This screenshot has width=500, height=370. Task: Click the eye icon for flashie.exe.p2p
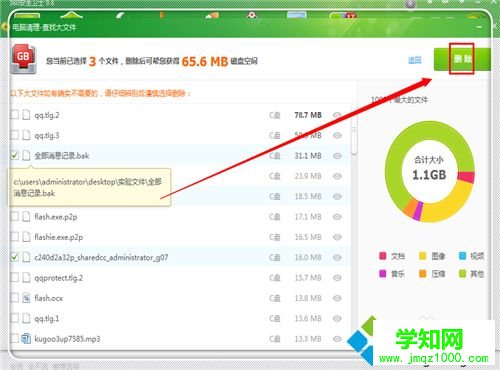337,237
